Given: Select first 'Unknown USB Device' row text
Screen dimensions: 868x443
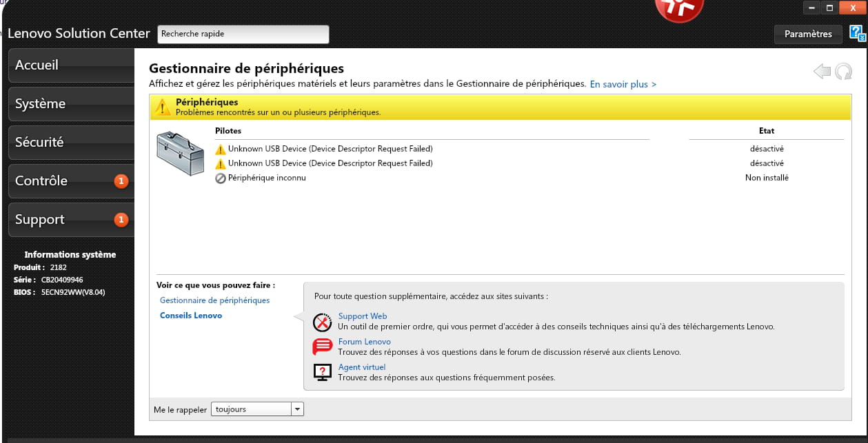Looking at the screenshot, I should [330, 149].
